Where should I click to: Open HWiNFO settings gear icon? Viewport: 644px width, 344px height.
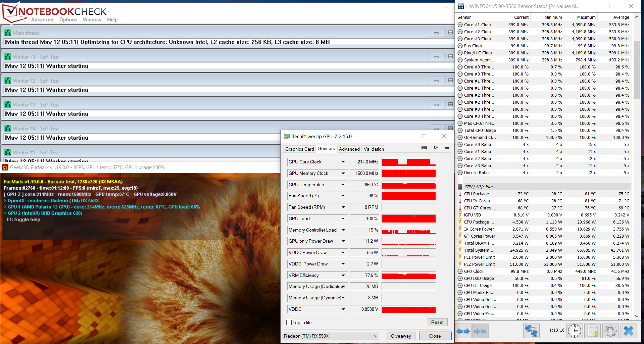[x=610, y=331]
